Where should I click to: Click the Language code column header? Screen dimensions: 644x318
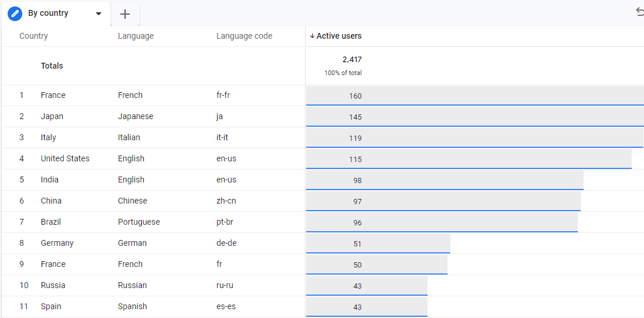[x=245, y=36]
